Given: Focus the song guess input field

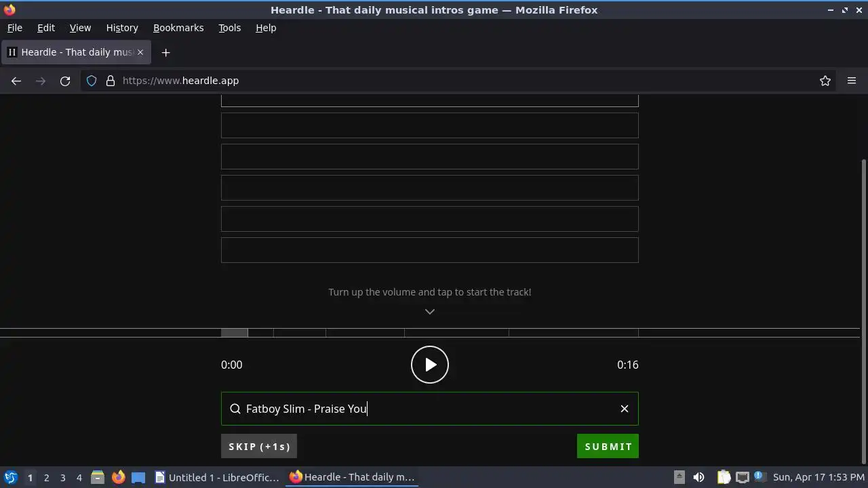Looking at the screenshot, I should (430, 409).
